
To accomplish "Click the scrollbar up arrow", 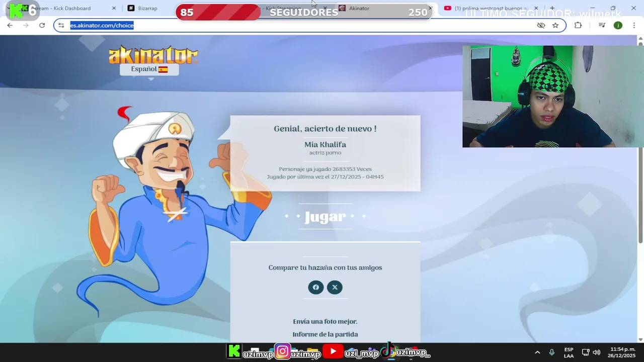I will (x=640, y=39).
